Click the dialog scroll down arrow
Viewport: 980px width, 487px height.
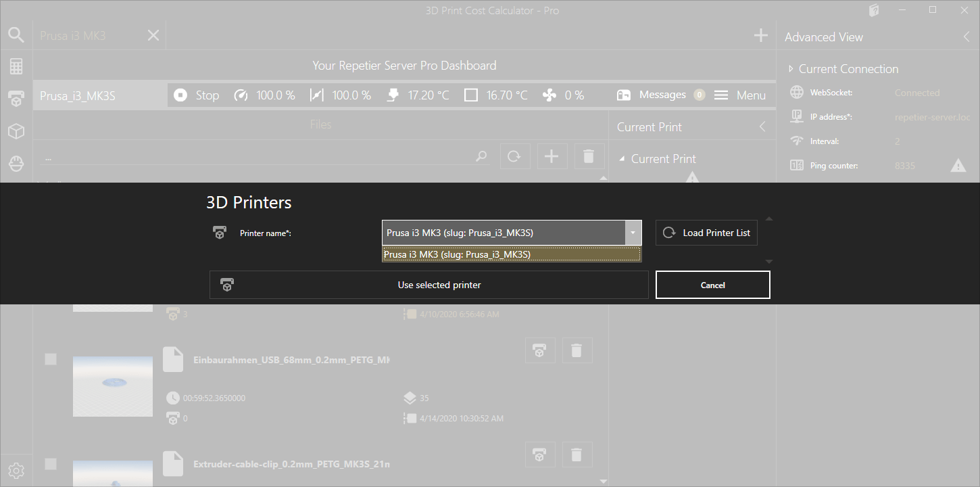tap(768, 261)
